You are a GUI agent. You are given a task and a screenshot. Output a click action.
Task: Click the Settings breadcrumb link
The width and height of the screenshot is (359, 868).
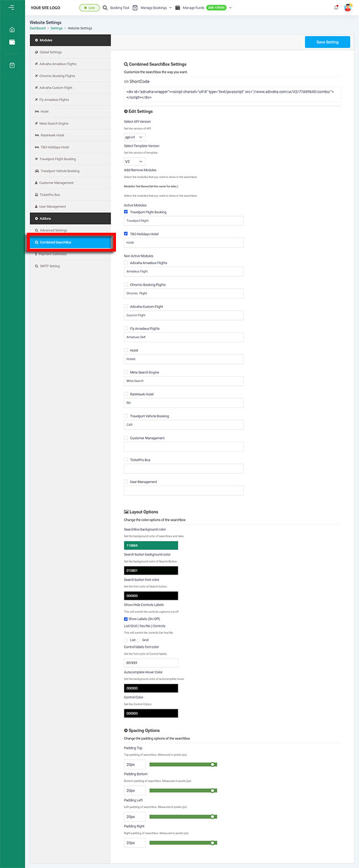[x=57, y=28]
